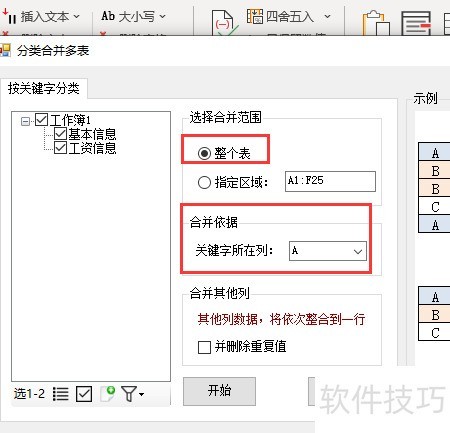
Task: Enable 并删除重复值 checkbox
Action: [x=204, y=347]
